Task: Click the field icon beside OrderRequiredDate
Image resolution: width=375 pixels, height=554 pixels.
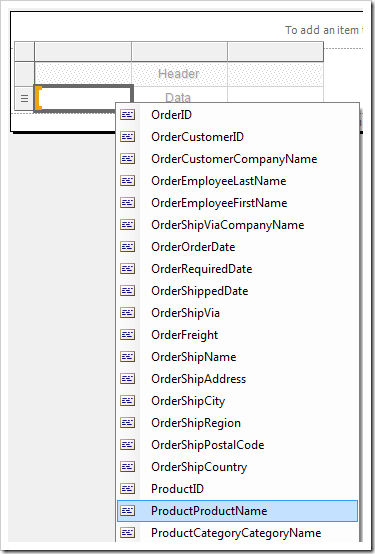Action: (128, 269)
